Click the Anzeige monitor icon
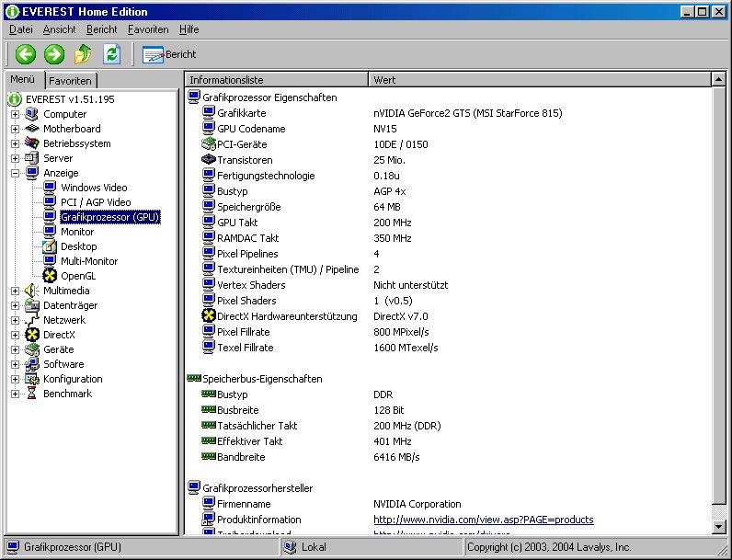732x560 pixels. (x=32, y=173)
